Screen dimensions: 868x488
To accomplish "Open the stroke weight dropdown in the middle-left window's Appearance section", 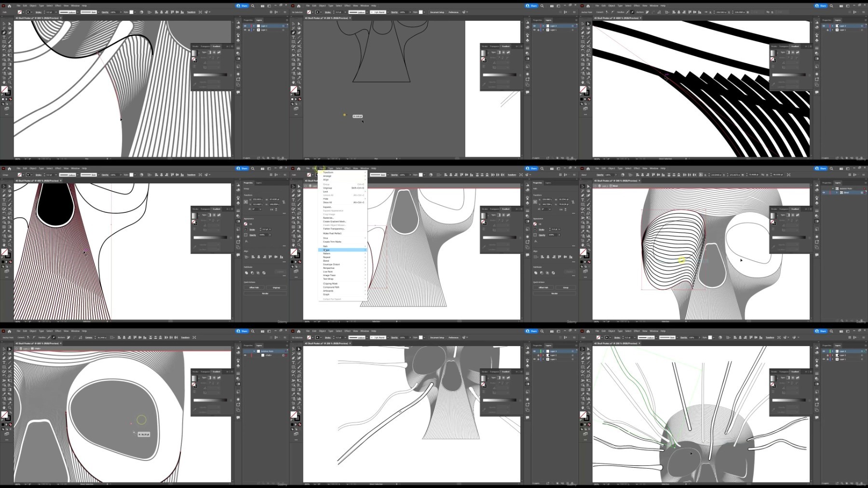I will coord(270,230).
